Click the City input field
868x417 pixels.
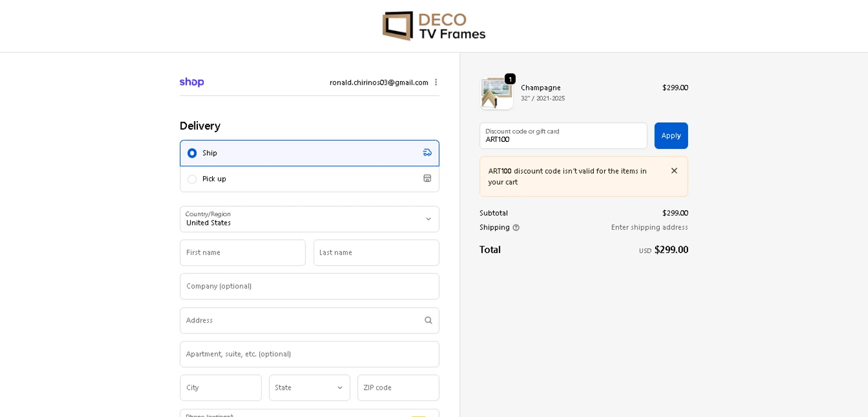point(220,388)
